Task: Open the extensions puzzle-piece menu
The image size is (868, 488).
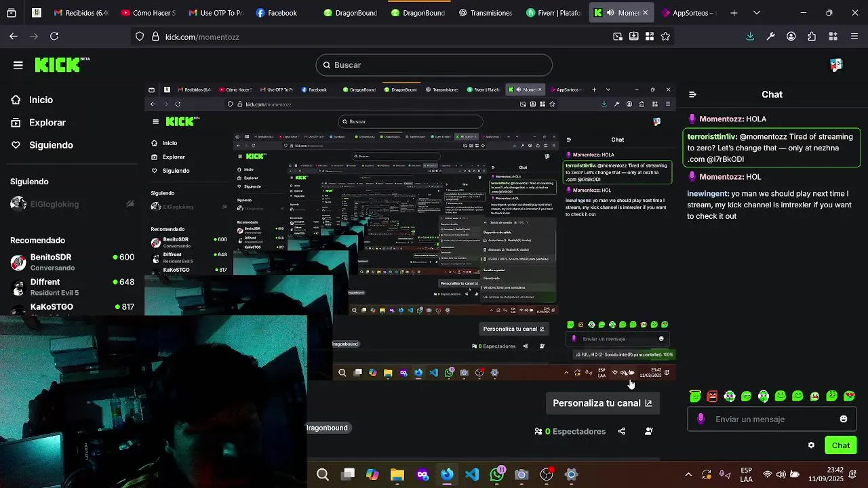Action: click(x=812, y=37)
